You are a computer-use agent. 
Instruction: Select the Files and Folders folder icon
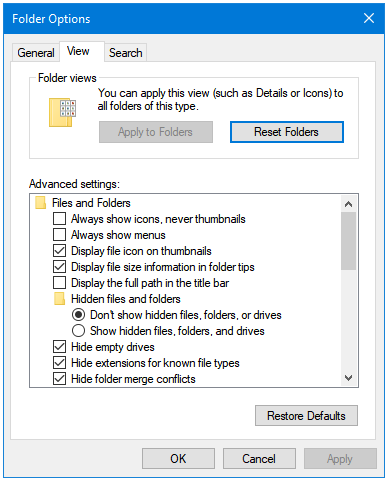[x=40, y=203]
